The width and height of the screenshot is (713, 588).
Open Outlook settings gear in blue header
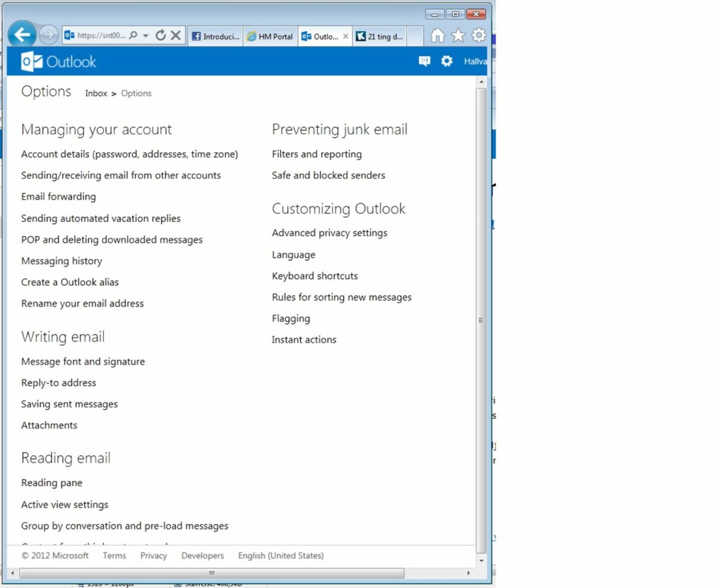[x=446, y=62]
